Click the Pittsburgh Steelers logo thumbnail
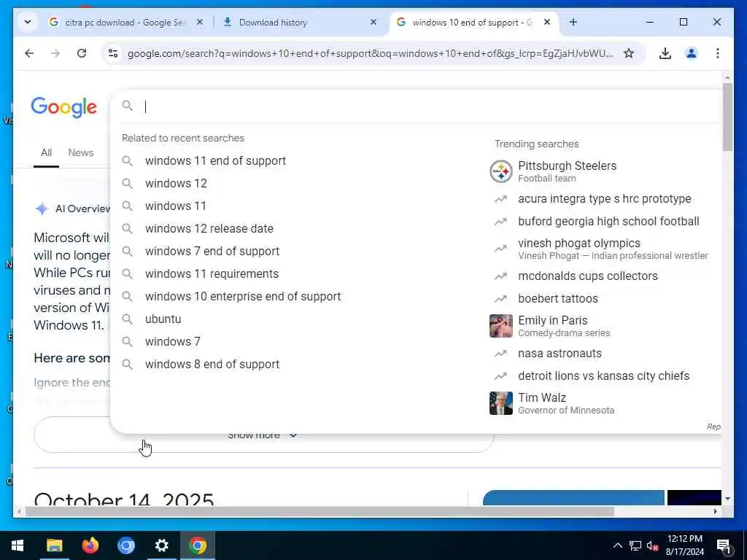747x560 pixels. 501,171
